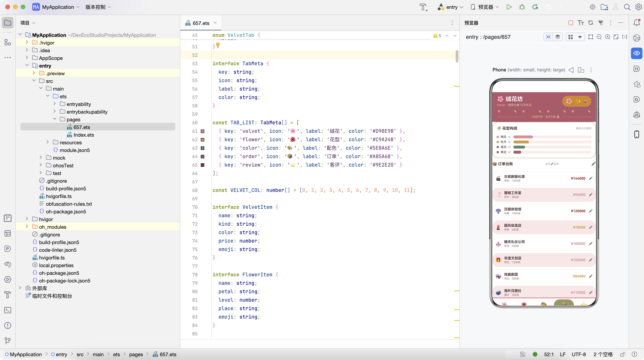Select the 657.ets editor tab

(x=201, y=23)
